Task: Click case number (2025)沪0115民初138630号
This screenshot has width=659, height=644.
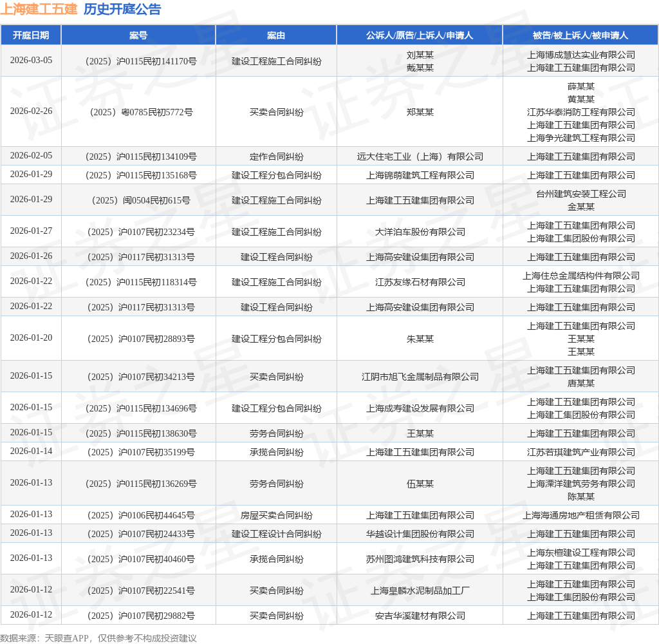Action: pos(141,433)
